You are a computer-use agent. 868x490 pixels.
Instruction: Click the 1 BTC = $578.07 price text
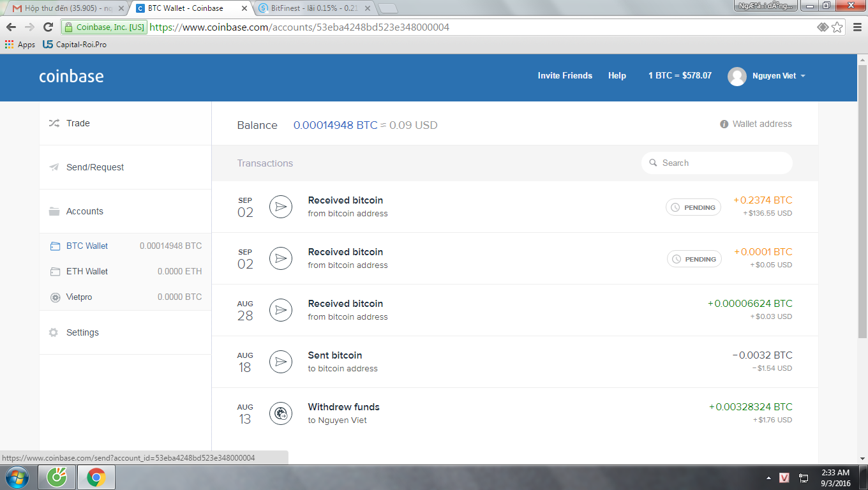tap(680, 76)
